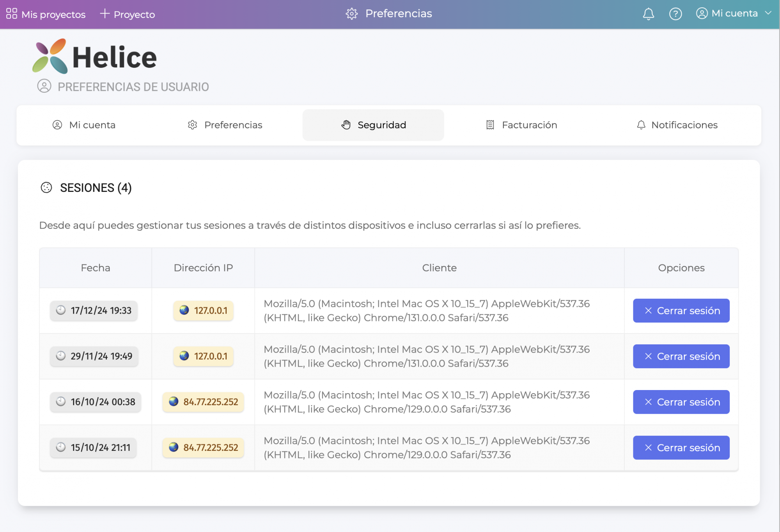Click the PREFERENCIAS DE USUARIO heading
This screenshot has height=532, width=780.
point(133,87)
